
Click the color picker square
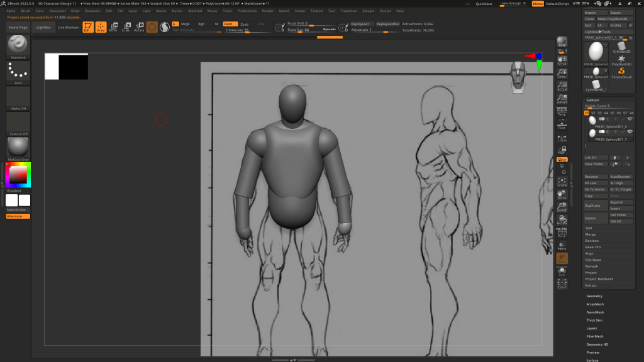point(18,175)
